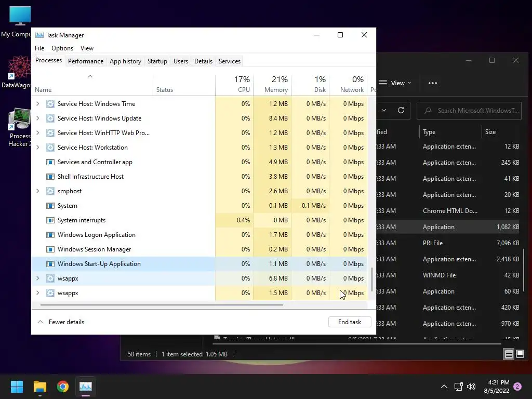Click the refresh button in File Explorer
The height and width of the screenshot is (399, 532).
(401, 110)
